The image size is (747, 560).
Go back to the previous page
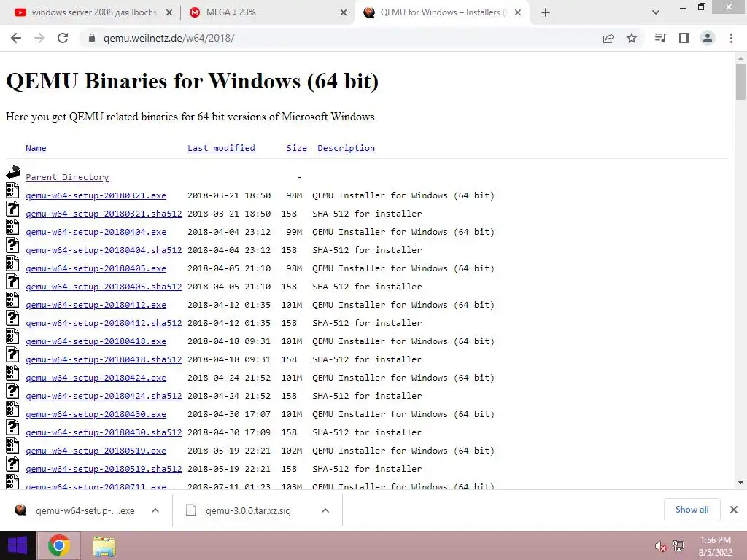click(x=16, y=38)
